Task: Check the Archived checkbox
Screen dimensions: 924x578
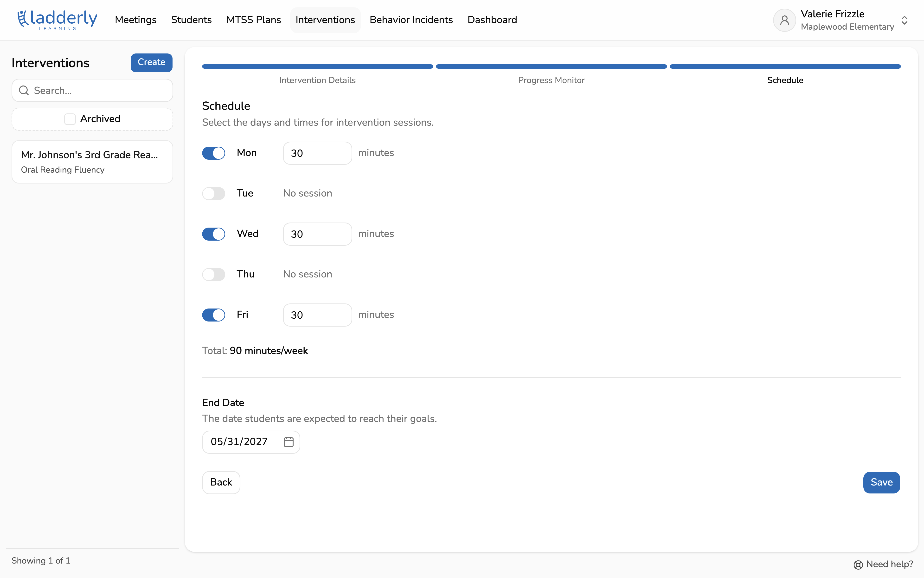Action: [70, 119]
